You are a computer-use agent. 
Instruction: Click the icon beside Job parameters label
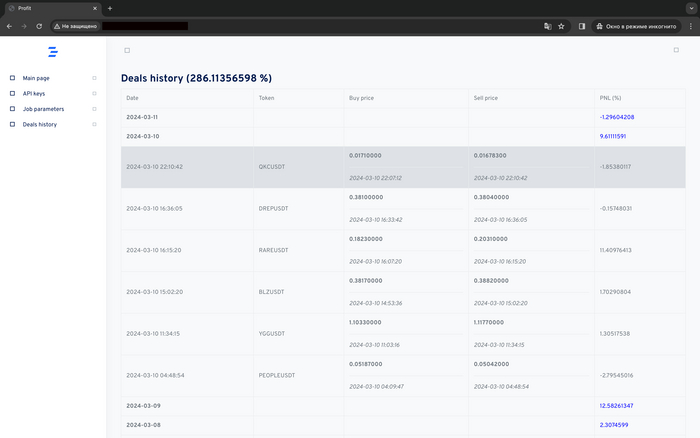point(12,109)
